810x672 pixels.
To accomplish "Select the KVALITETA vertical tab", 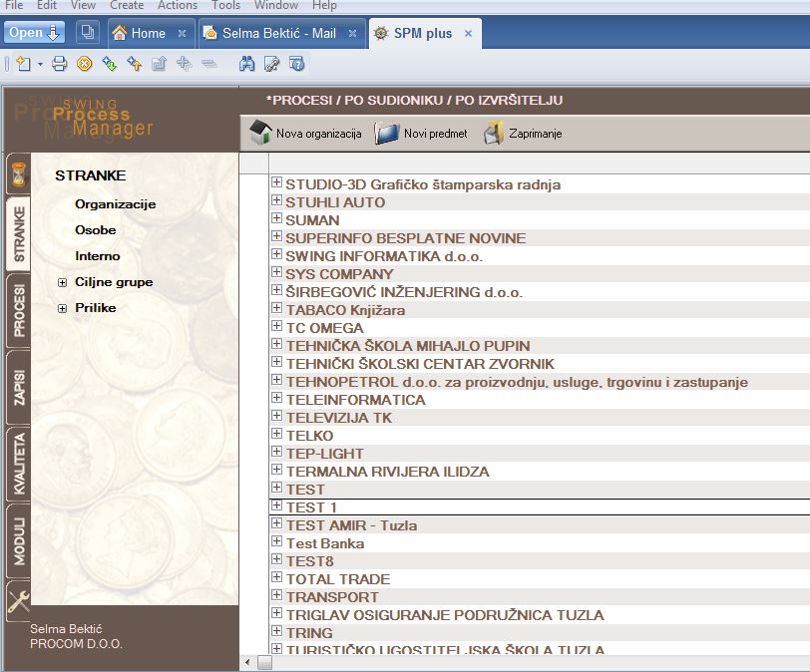I will pos(19,464).
